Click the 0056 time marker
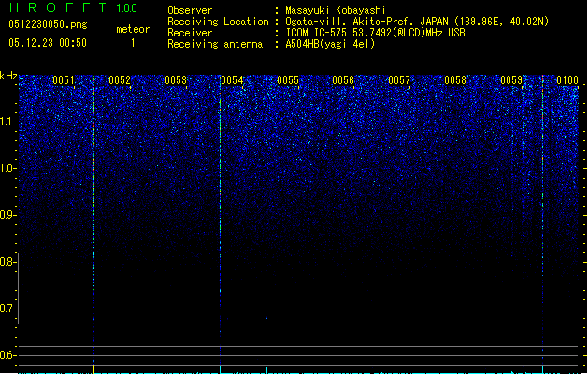This screenshot has width=588, height=374. coord(343,80)
